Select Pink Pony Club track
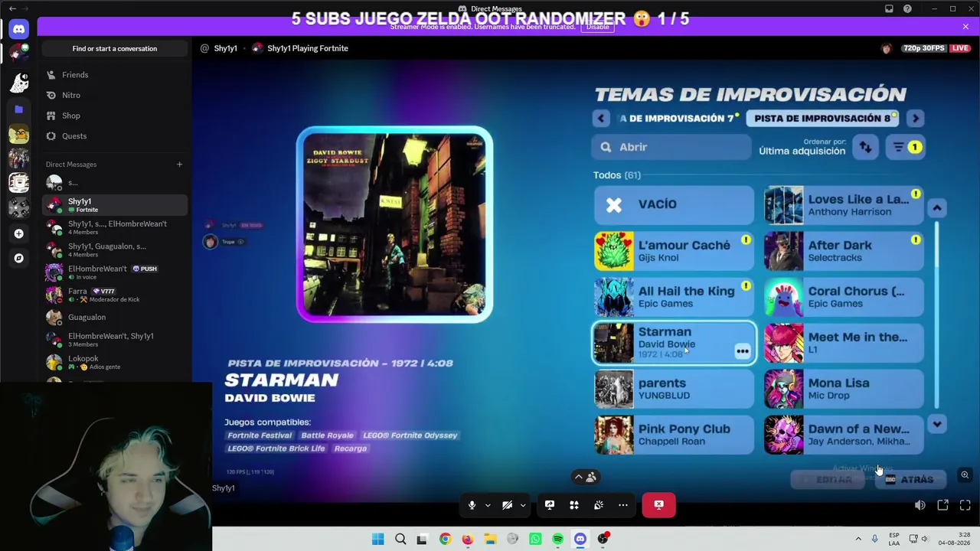 coord(675,435)
